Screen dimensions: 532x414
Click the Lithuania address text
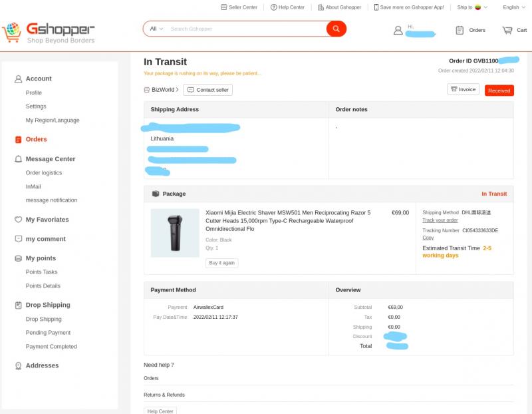click(x=162, y=138)
